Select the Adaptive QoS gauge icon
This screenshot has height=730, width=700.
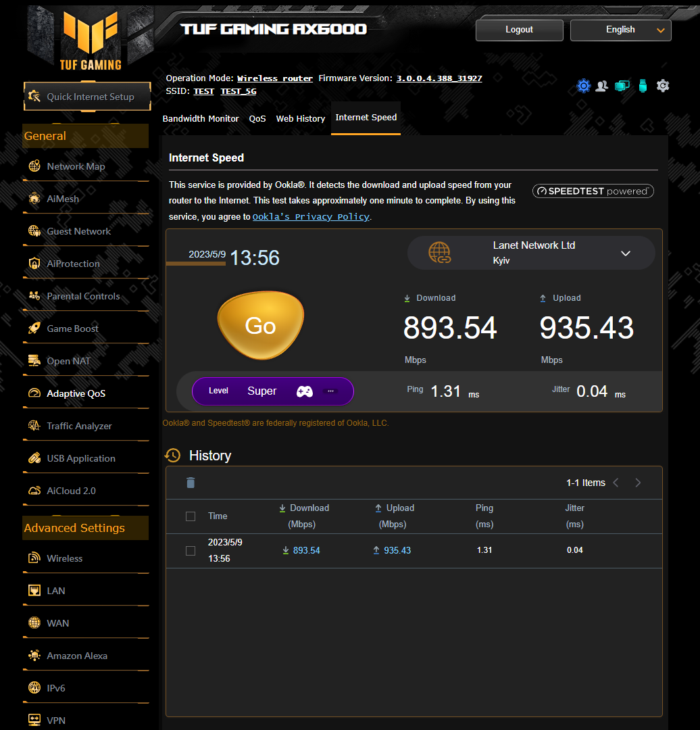(x=34, y=393)
